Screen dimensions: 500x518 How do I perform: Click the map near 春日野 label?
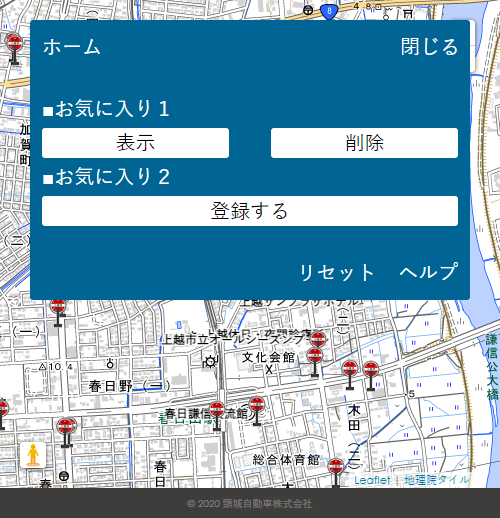(111, 386)
